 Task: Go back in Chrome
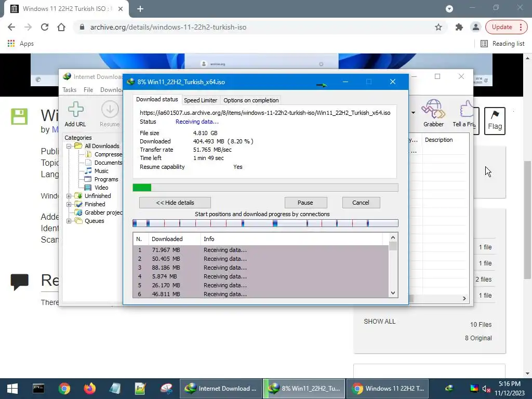pyautogui.click(x=11, y=27)
